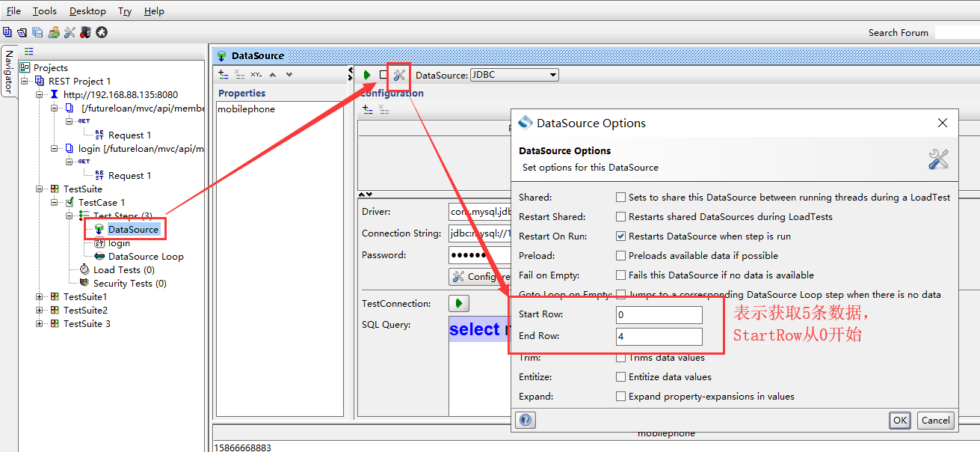This screenshot has width=980, height=452.
Task: Test the connection with green arrow button
Action: coord(458,304)
